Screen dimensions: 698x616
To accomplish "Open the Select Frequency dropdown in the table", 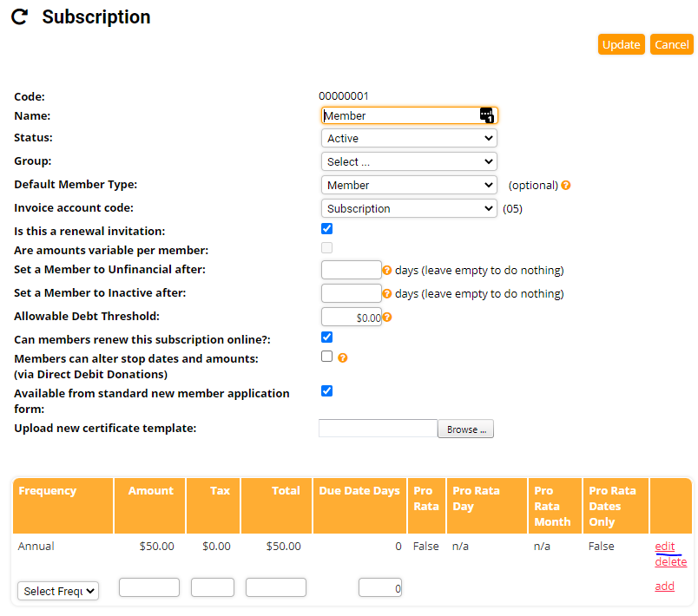I will click(x=57, y=591).
